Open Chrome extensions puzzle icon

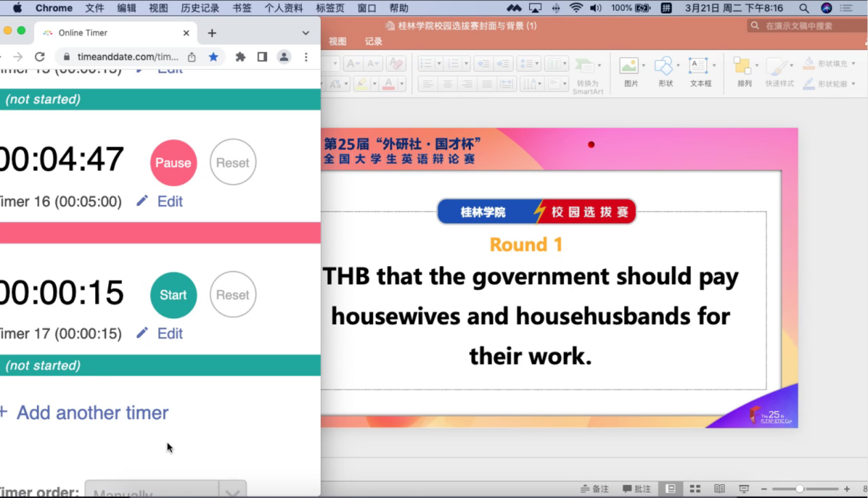coord(240,57)
